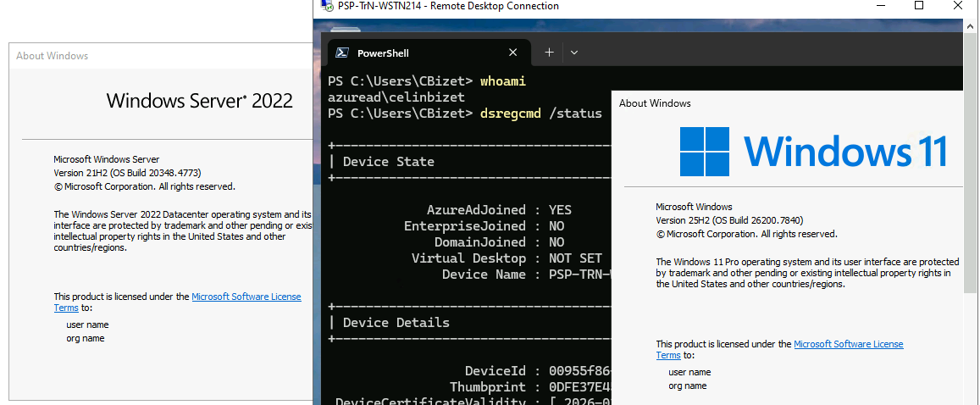Minimize the Remote Desktop Connection window

coord(881,6)
